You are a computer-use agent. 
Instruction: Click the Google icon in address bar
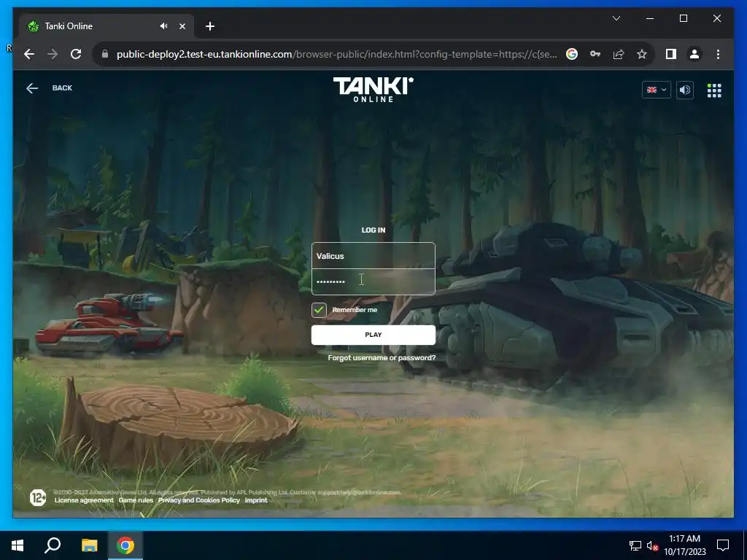point(572,54)
